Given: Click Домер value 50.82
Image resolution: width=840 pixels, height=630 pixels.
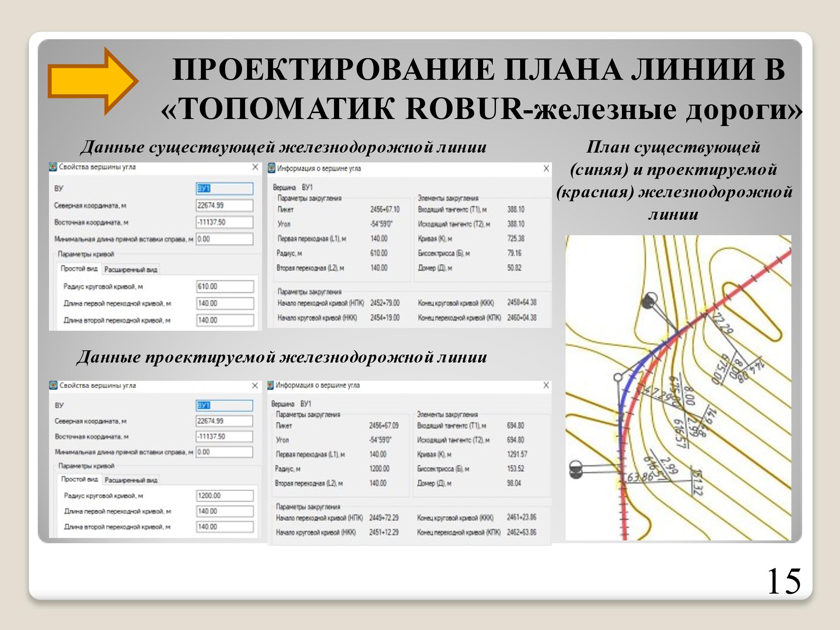Looking at the screenshot, I should (514, 268).
